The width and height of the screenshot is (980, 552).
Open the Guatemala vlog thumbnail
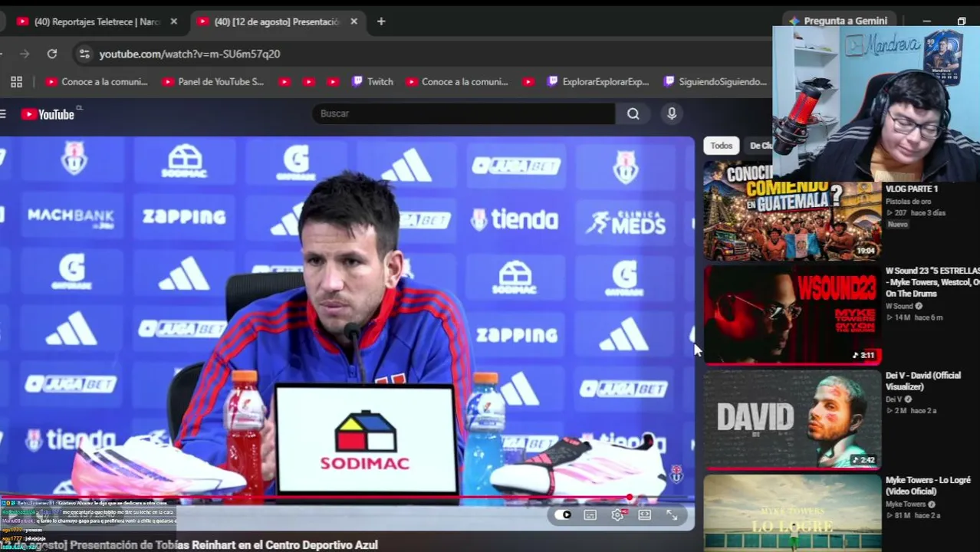coord(792,211)
